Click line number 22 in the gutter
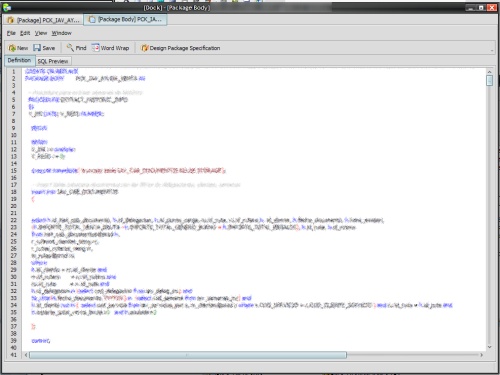The height and width of the screenshot is (375, 500). coord(14,220)
